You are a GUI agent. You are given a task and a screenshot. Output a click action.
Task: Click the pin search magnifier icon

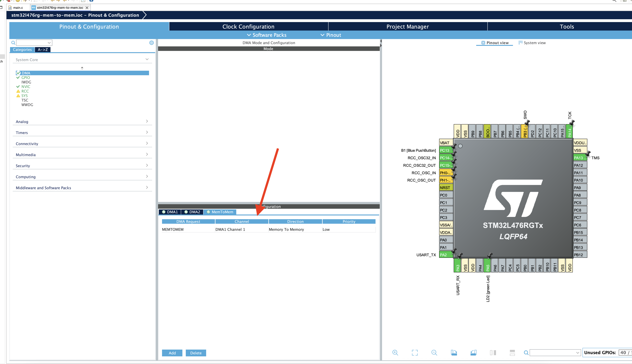[x=526, y=353]
